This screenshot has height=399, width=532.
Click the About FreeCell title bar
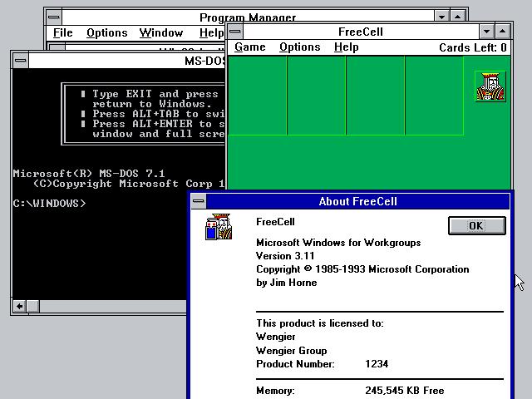coord(358,201)
